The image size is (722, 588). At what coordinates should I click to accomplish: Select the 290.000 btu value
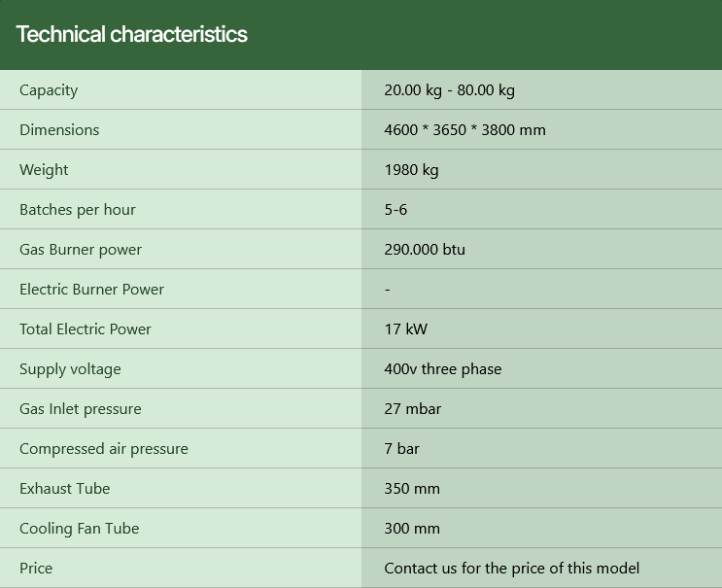[x=425, y=250]
